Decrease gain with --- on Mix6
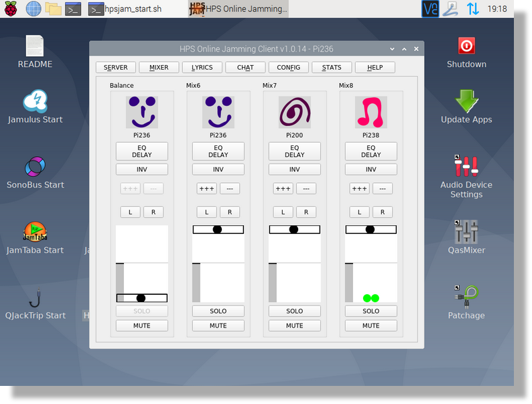The height and width of the screenshot is (404, 532). [230, 189]
